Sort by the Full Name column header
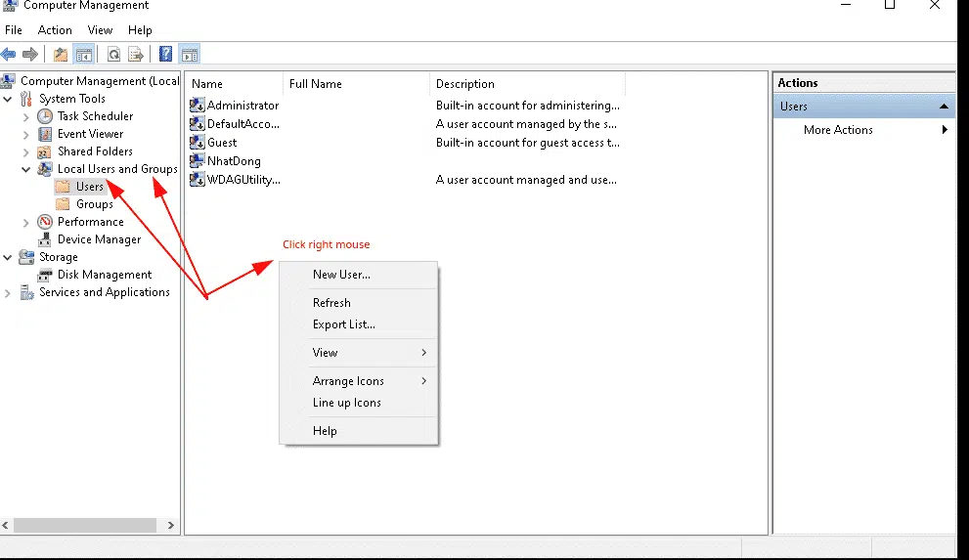This screenshot has height=560, width=969. pyautogui.click(x=356, y=84)
